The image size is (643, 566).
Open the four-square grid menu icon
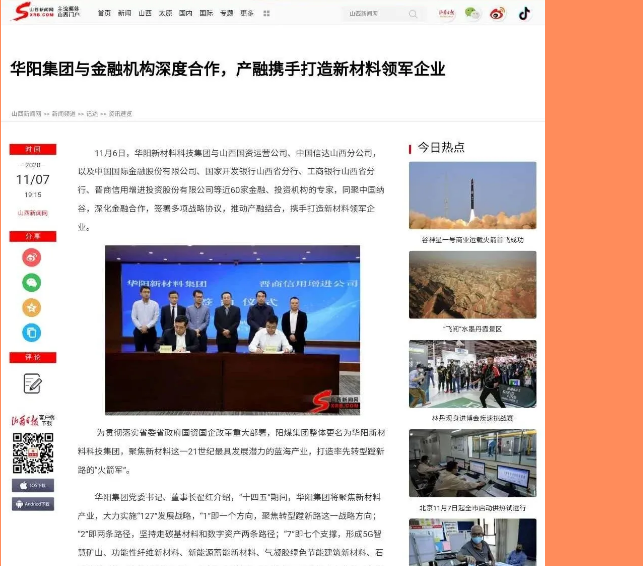point(267,14)
